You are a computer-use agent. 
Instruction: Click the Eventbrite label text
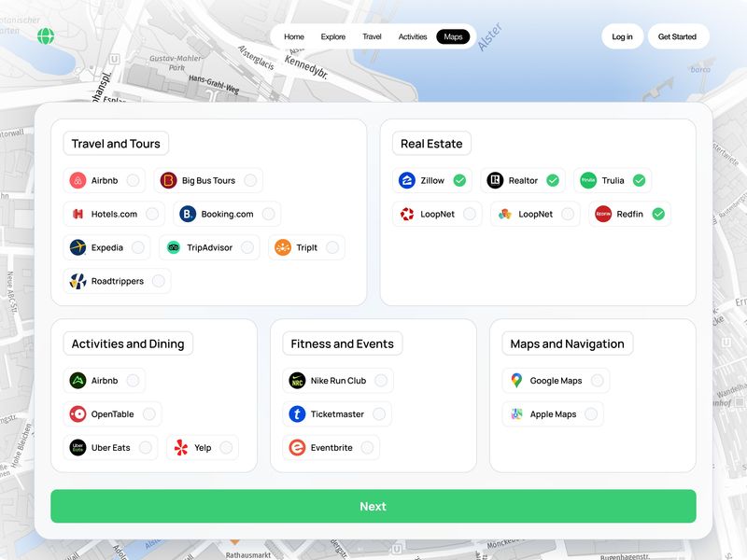(331, 448)
